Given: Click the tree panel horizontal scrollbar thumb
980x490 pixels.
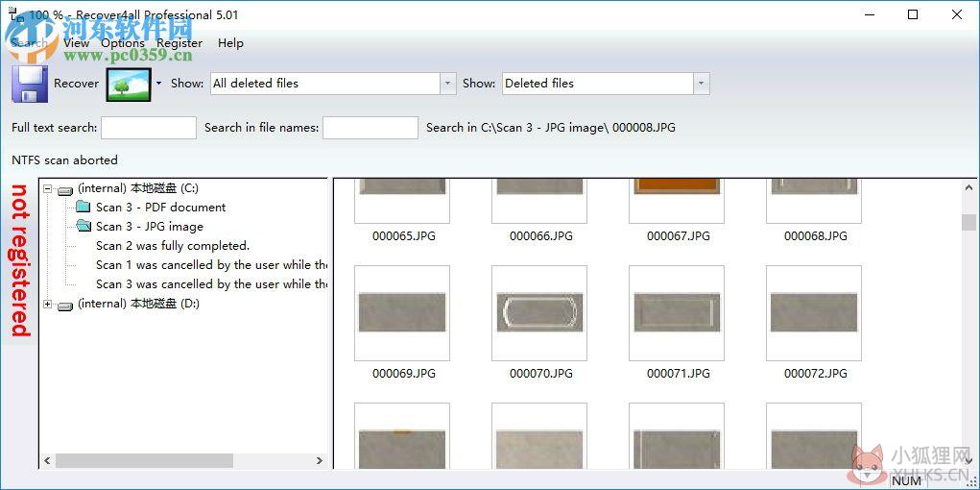Looking at the screenshot, I should tap(144, 461).
